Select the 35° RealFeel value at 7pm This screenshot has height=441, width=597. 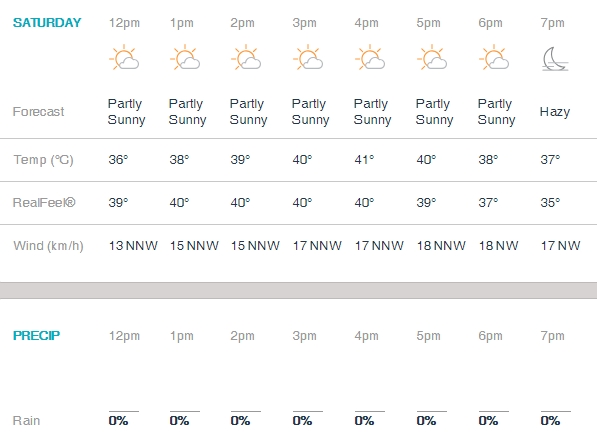tap(550, 203)
